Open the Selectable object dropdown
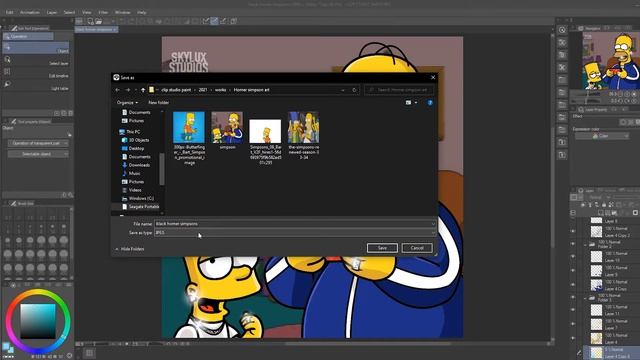The width and height of the screenshot is (640, 360). pos(38,154)
